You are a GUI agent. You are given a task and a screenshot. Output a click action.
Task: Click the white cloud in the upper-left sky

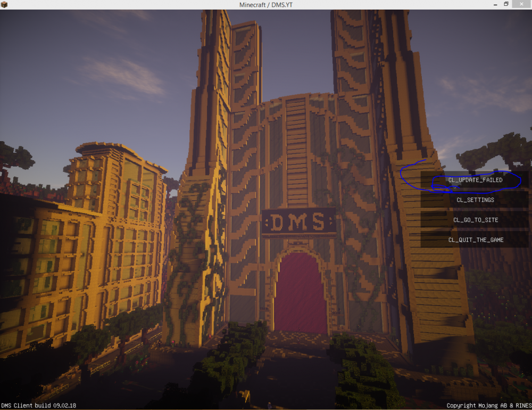click(x=122, y=75)
